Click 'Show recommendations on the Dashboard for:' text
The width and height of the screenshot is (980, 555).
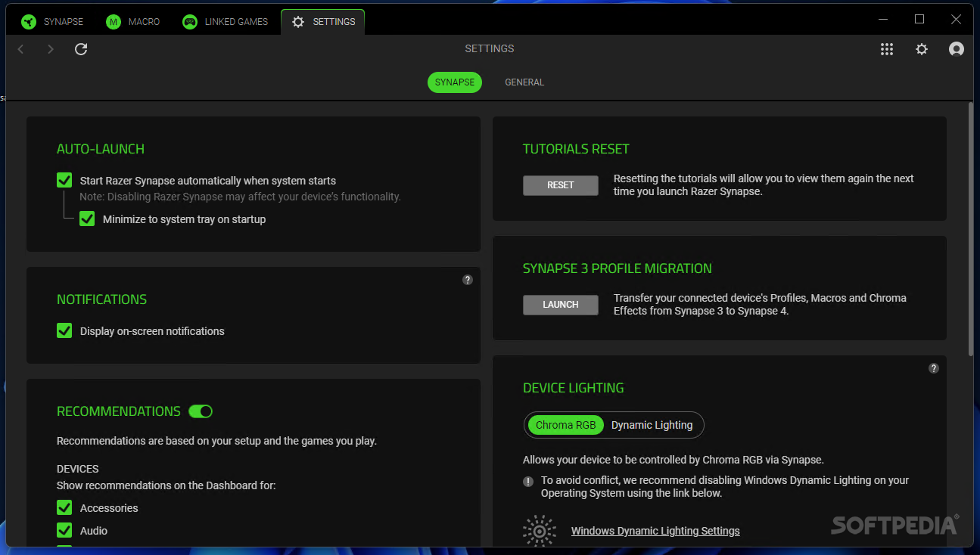[x=166, y=485]
